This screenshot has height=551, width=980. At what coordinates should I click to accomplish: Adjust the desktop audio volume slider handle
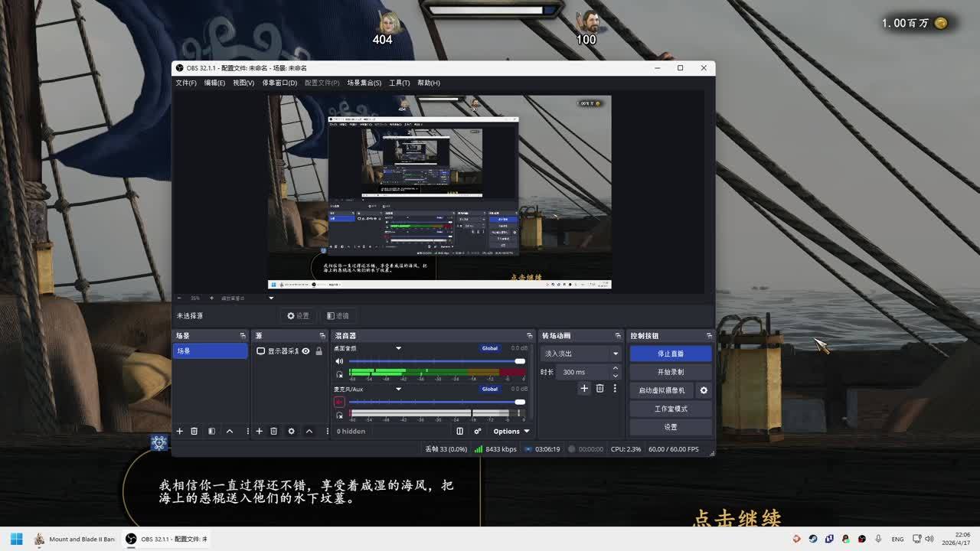(520, 361)
